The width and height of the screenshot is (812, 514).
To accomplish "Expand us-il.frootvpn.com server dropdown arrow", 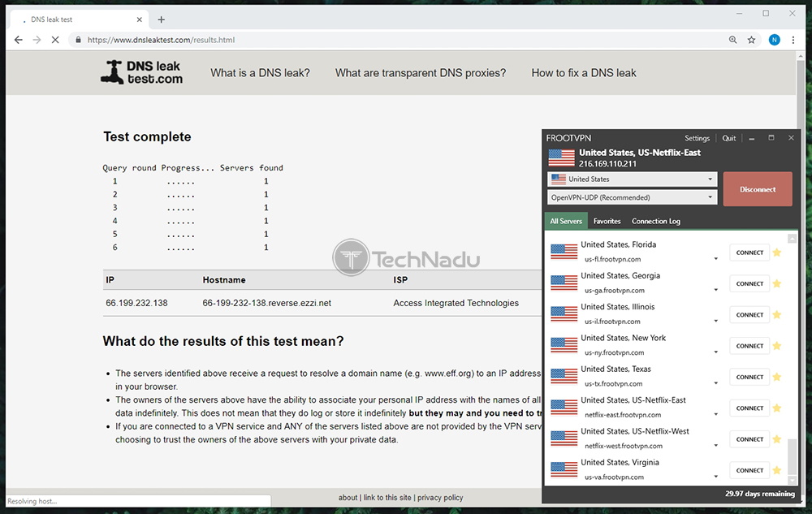I will click(x=715, y=321).
